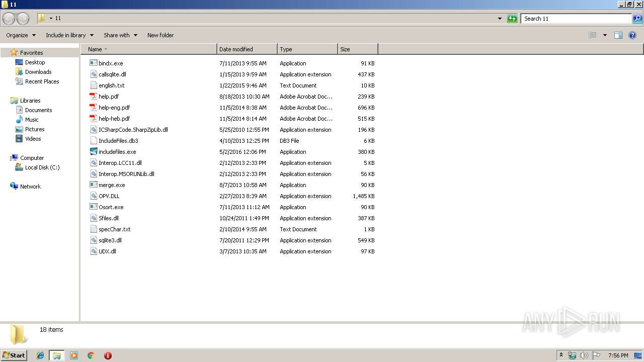Open Desktop in Favorites
644x362 pixels.
pos(35,62)
